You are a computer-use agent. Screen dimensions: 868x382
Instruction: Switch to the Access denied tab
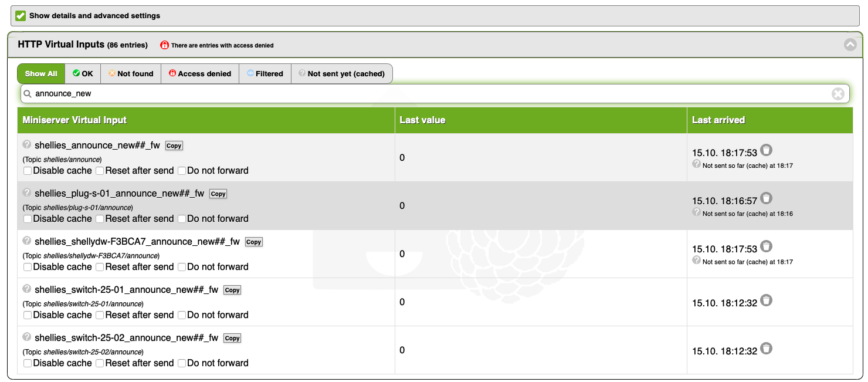pos(200,74)
